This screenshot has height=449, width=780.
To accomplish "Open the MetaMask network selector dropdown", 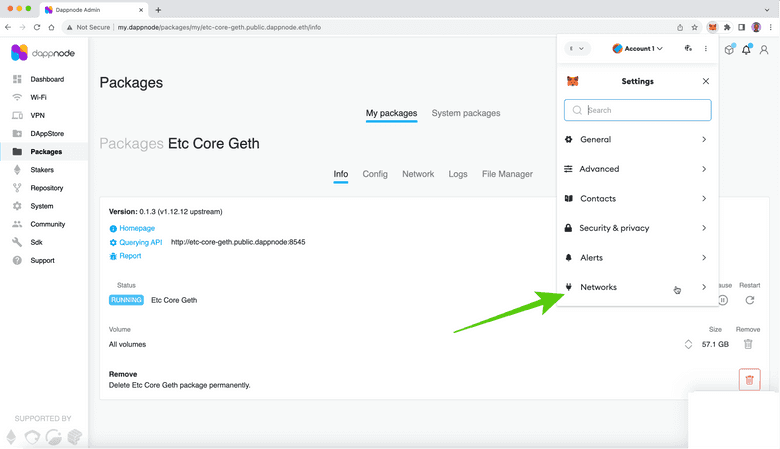I will (577, 48).
